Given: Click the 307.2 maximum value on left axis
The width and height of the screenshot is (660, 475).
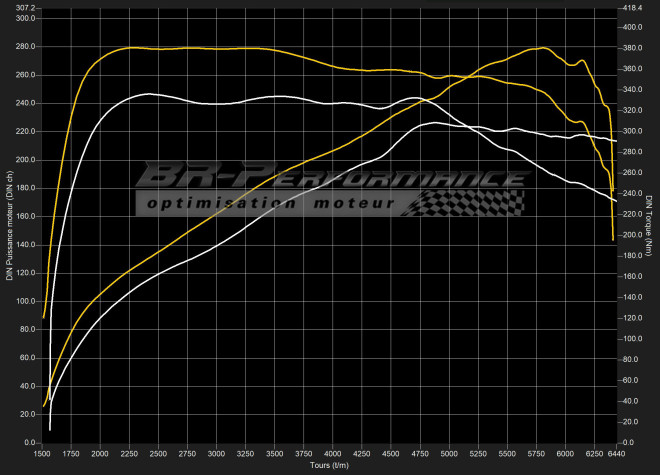Looking at the screenshot, I should [23, 8].
